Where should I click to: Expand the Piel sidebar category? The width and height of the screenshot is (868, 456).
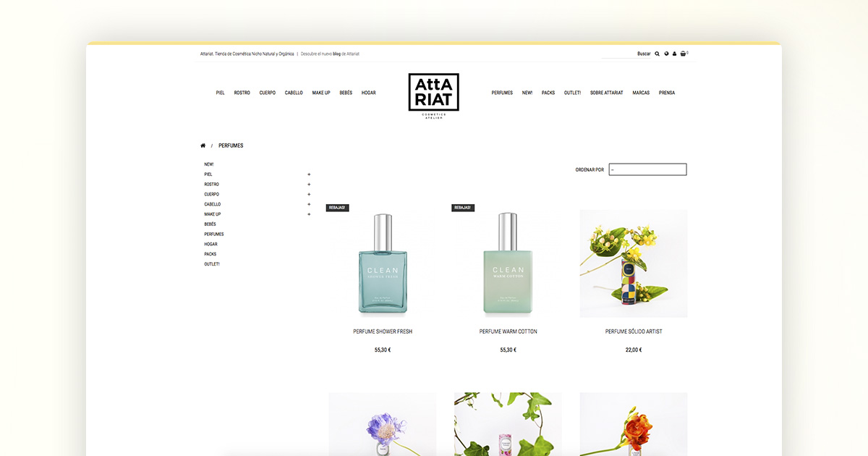point(309,174)
